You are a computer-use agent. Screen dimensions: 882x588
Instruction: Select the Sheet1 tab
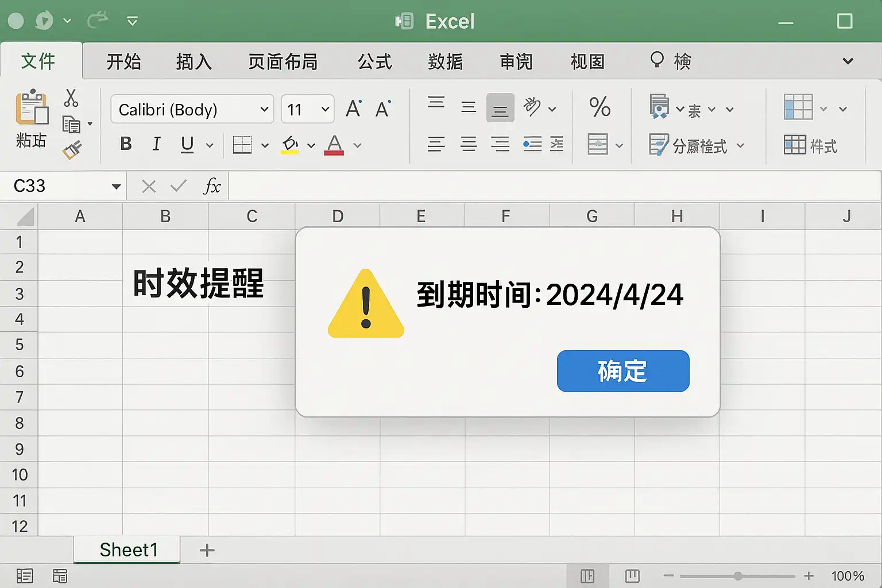pyautogui.click(x=127, y=550)
